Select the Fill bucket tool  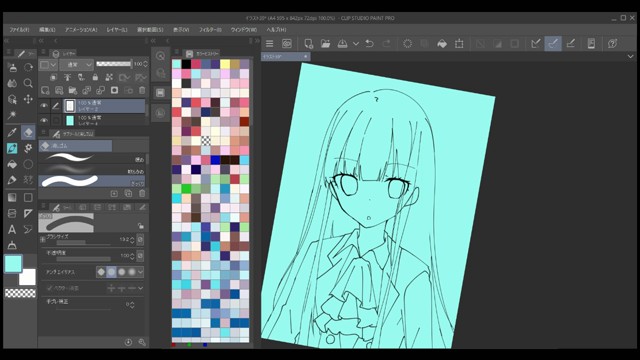(x=12, y=164)
